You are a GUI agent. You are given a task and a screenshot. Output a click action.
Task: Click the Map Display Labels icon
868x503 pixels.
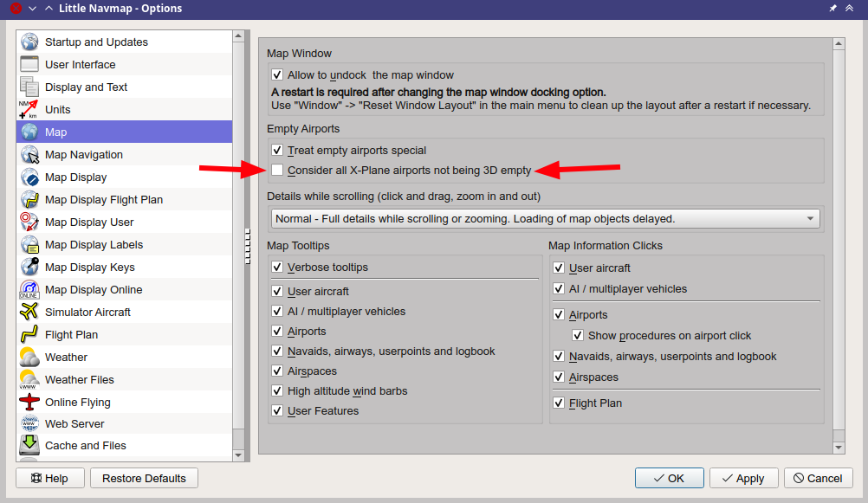[x=29, y=245]
